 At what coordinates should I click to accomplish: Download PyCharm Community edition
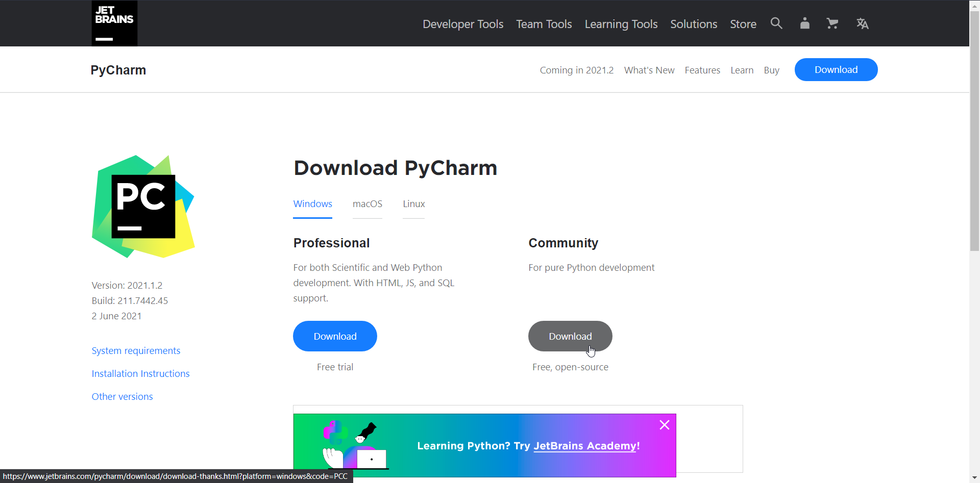pos(570,336)
